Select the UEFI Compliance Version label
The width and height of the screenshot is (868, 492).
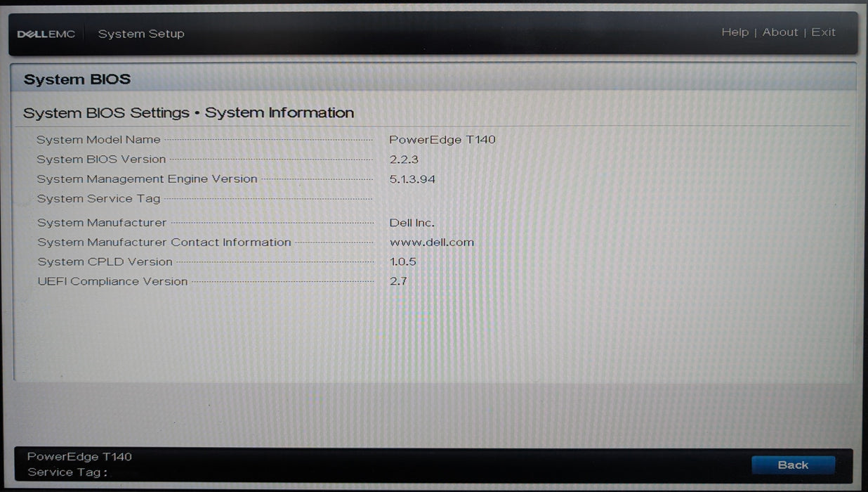click(112, 282)
